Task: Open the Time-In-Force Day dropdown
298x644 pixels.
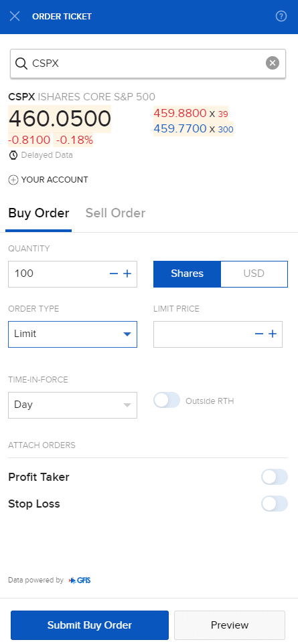Action: [x=73, y=405]
